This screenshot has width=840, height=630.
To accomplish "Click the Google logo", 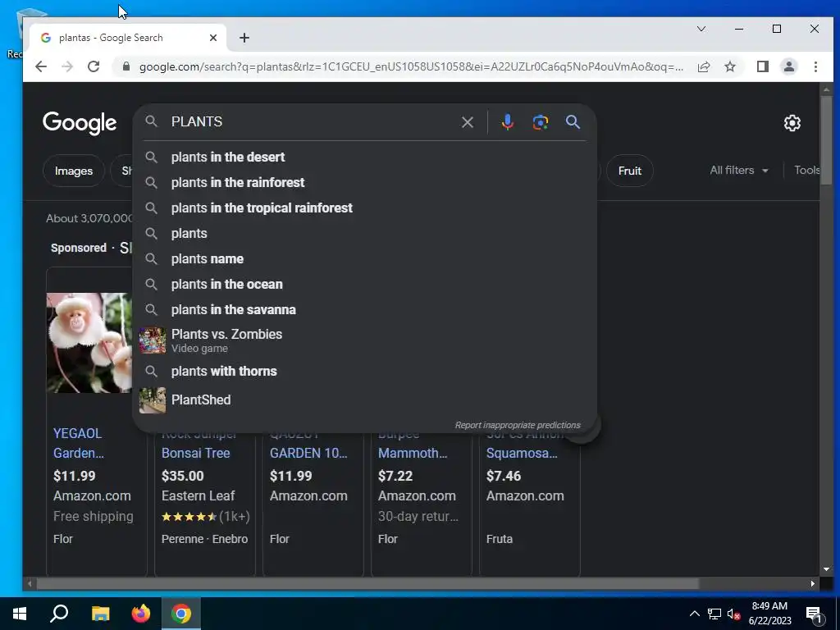I will coord(80,123).
